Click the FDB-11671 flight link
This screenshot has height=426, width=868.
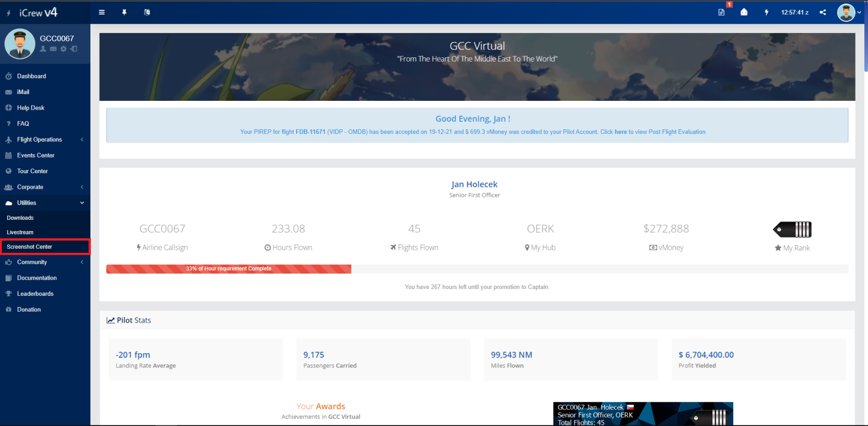[311, 132]
